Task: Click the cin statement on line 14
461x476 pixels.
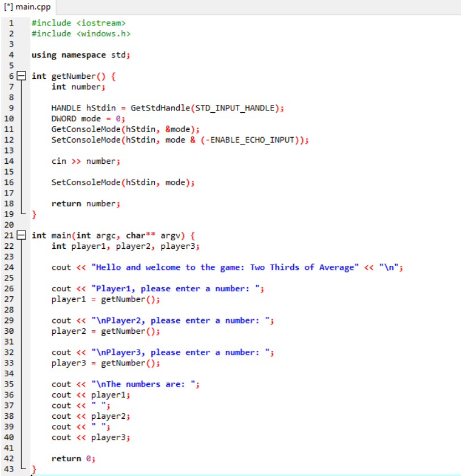Action: 85,161
